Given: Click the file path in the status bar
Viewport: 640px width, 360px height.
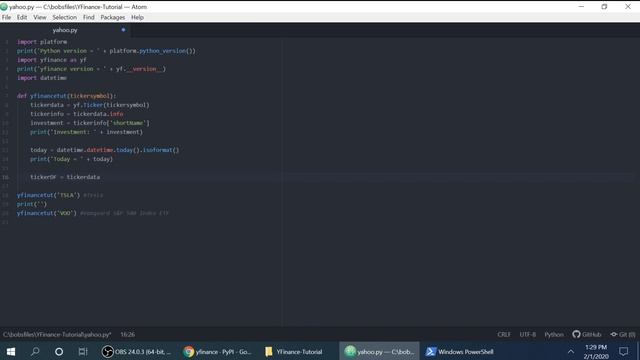Looking at the screenshot, I should pyautogui.click(x=57, y=334).
